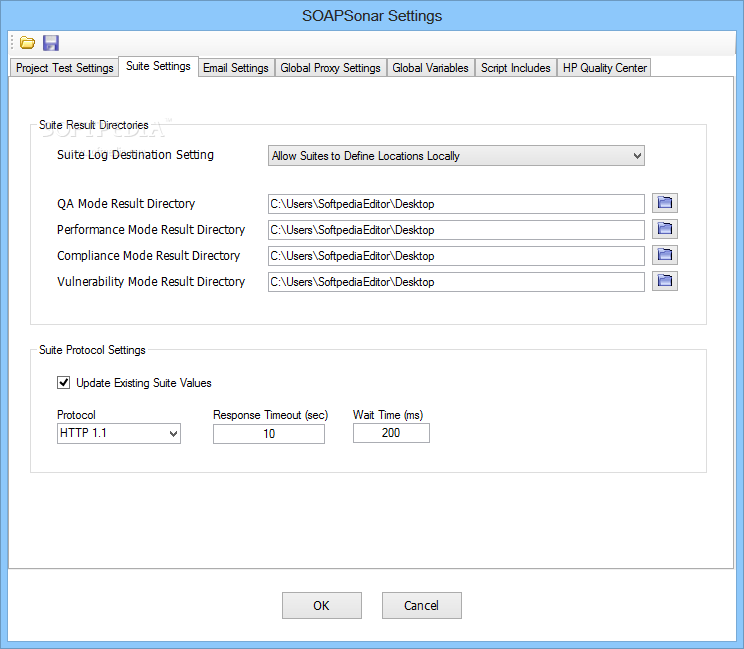Click the 'Suite Protocol Settings' group title
Image resolution: width=744 pixels, height=649 pixels.
[x=92, y=350]
